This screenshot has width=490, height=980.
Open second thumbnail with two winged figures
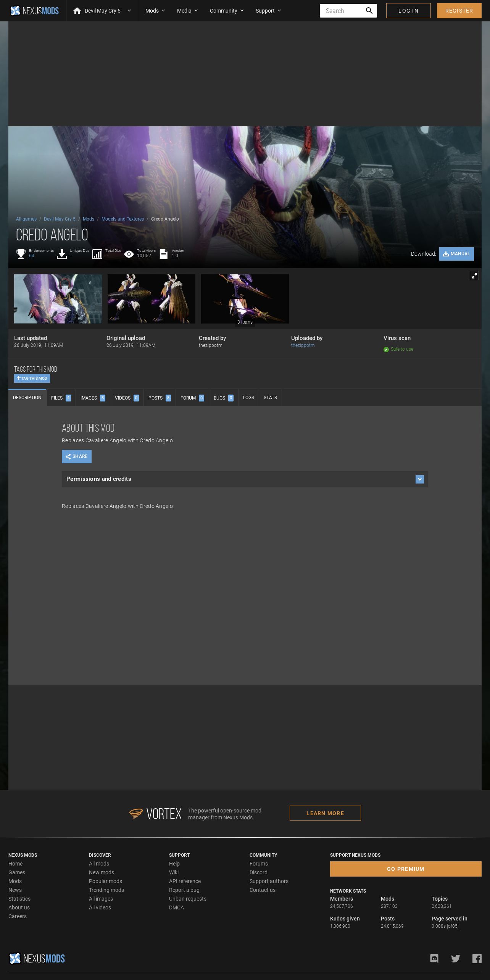point(152,299)
